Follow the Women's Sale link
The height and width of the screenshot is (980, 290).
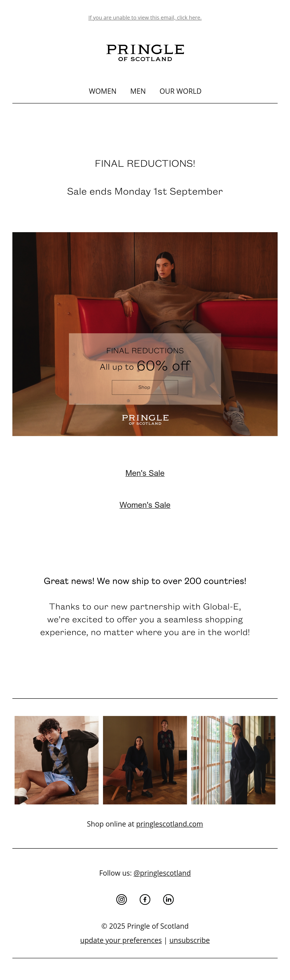pyautogui.click(x=145, y=505)
